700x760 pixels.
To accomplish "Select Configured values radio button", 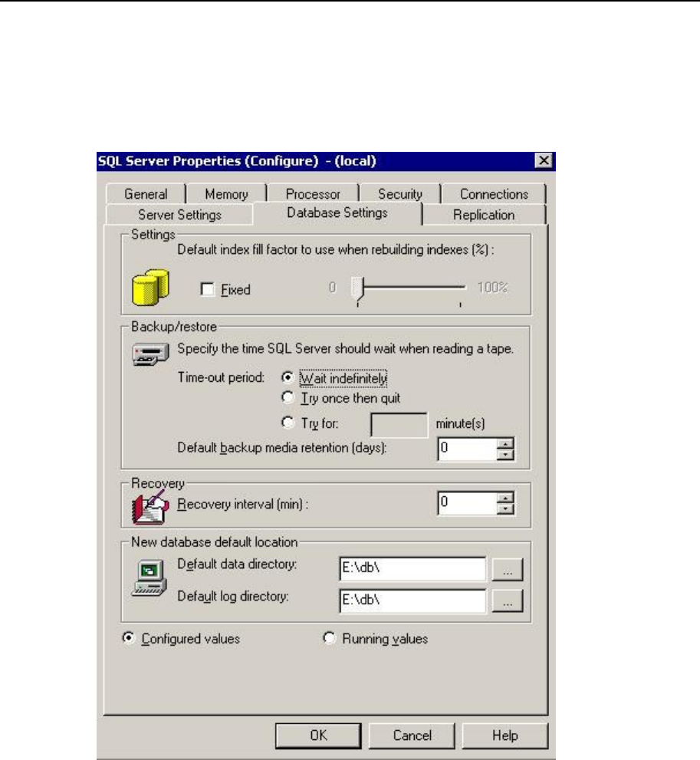I will coord(128,638).
